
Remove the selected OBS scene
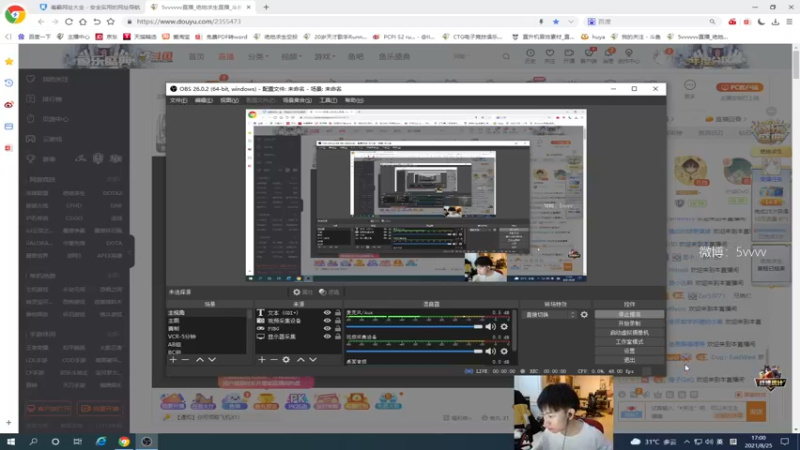point(185,360)
